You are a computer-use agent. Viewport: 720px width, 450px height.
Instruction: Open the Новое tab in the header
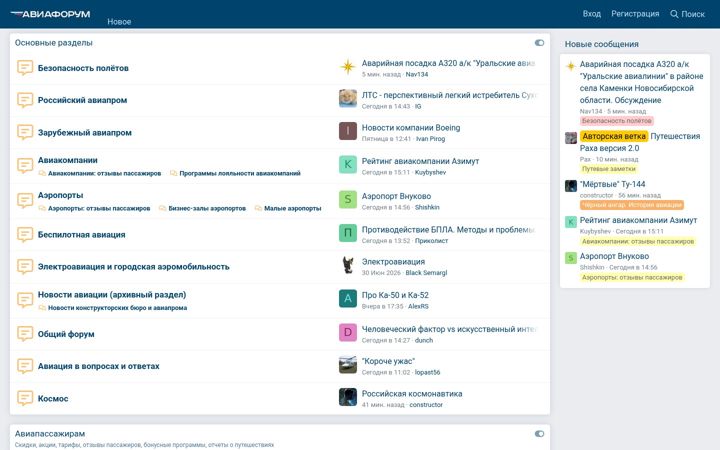119,22
